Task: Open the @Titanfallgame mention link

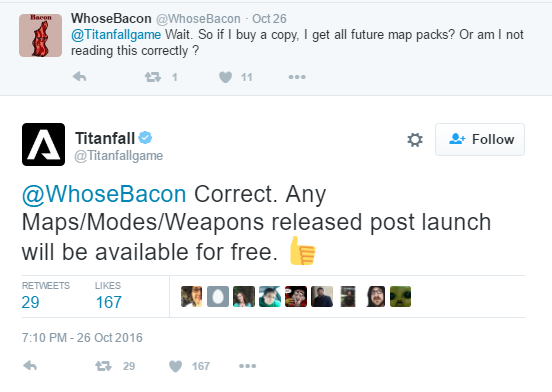Action: tap(116, 34)
